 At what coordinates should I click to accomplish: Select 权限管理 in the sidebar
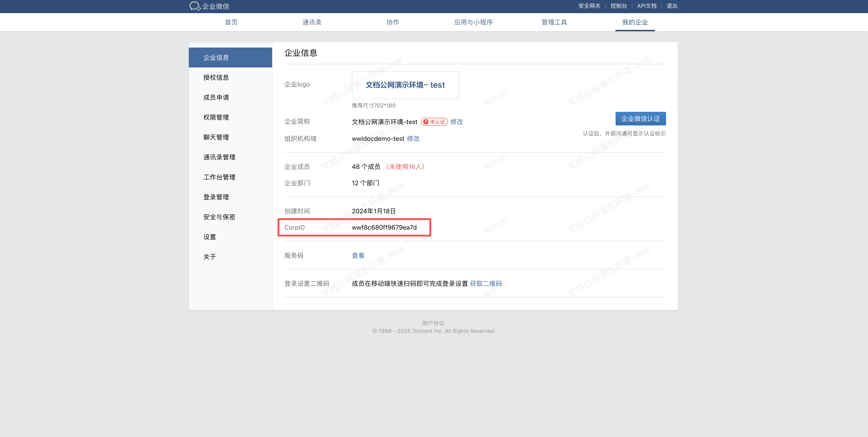216,117
